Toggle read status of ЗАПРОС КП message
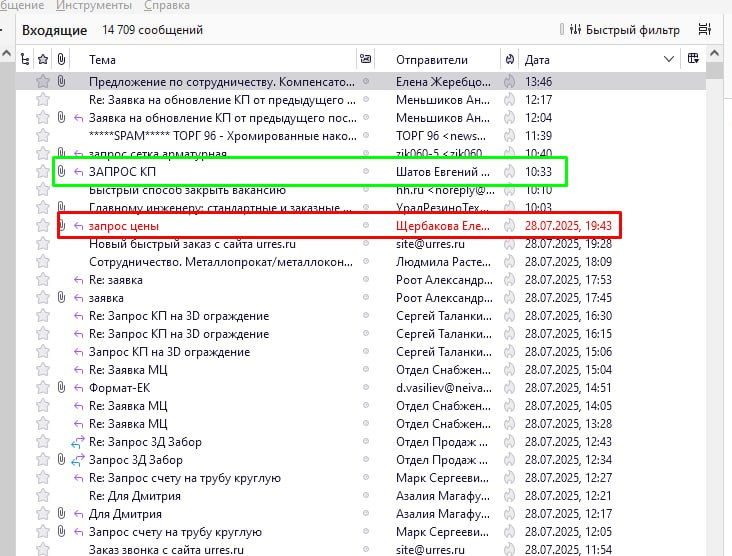The height and width of the screenshot is (556, 732). [x=366, y=171]
